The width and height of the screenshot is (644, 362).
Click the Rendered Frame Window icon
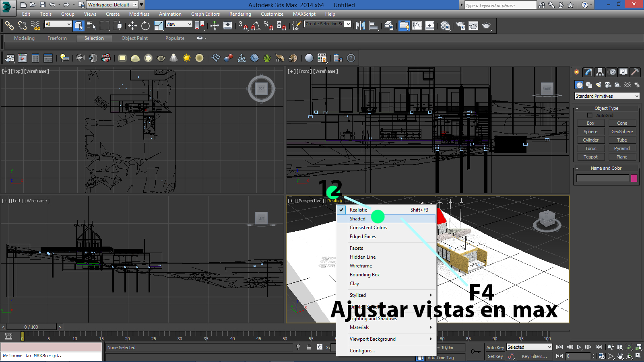[473, 26]
